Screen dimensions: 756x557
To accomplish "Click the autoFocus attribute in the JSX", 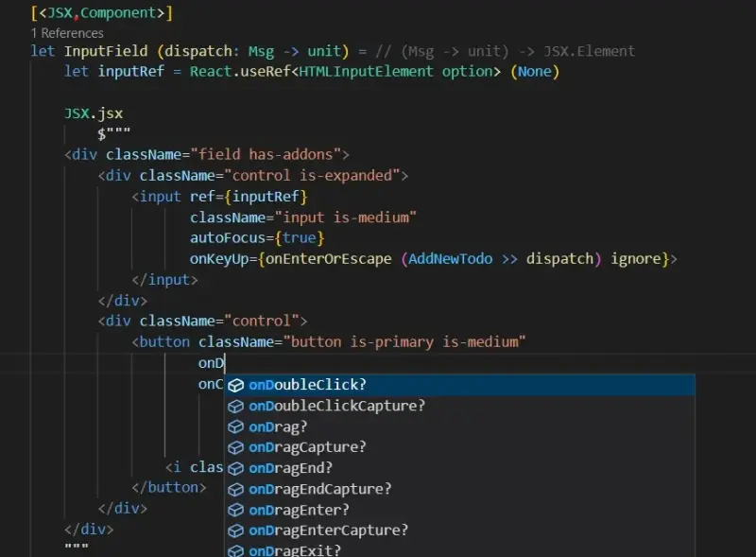I will pos(227,237).
